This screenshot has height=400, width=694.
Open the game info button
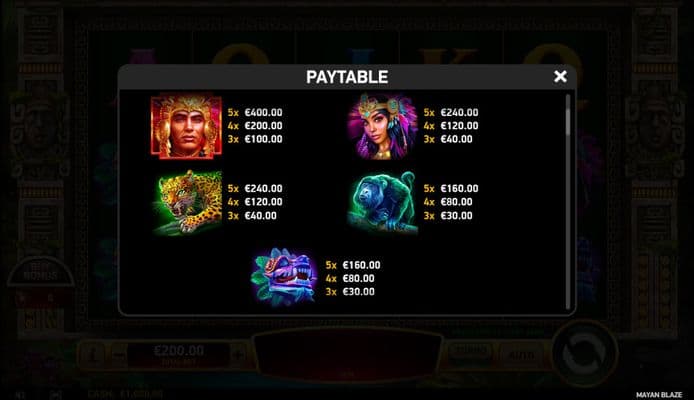pyautogui.click(x=92, y=354)
